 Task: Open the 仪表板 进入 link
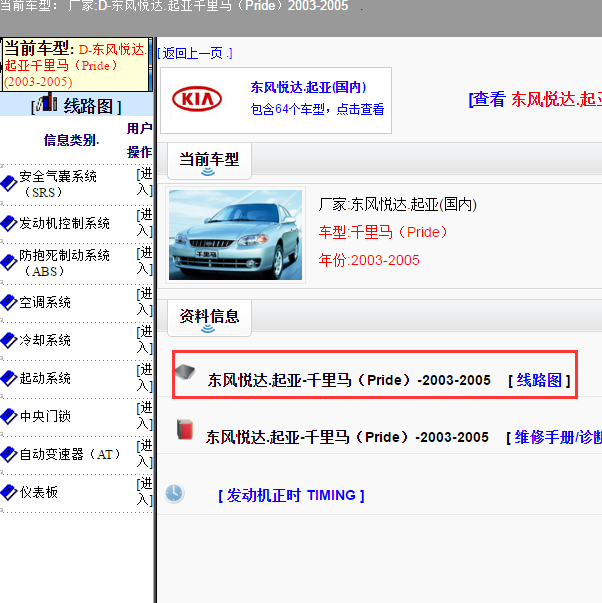pos(145,491)
